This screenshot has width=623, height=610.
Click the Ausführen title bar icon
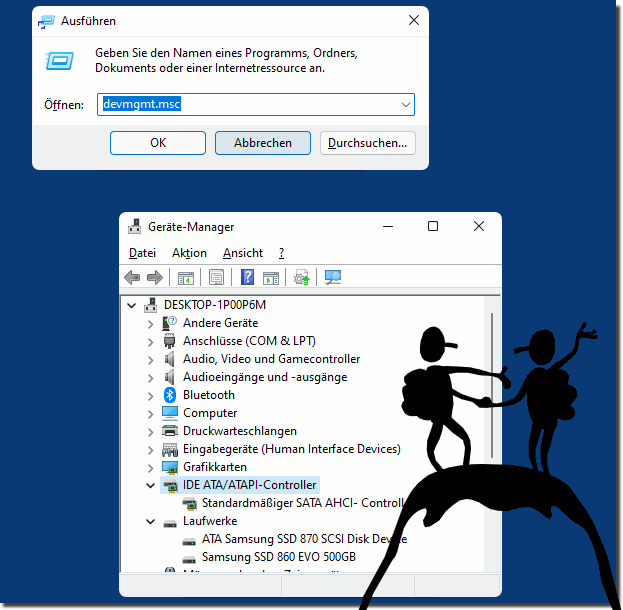tap(46, 21)
